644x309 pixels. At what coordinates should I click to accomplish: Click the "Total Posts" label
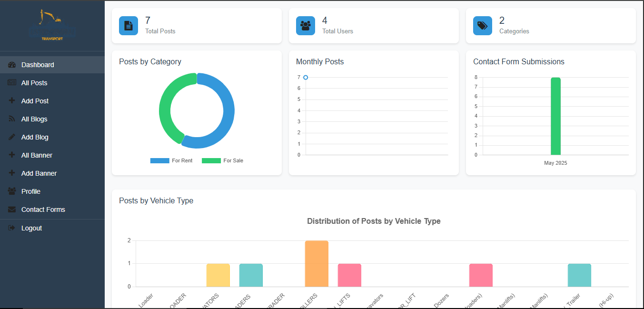click(x=160, y=31)
